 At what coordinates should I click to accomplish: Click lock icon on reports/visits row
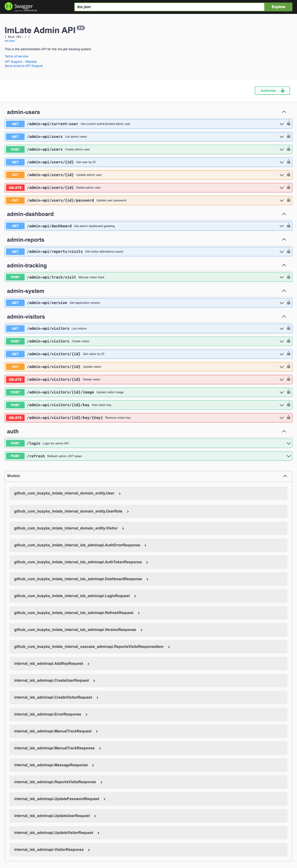289,251
